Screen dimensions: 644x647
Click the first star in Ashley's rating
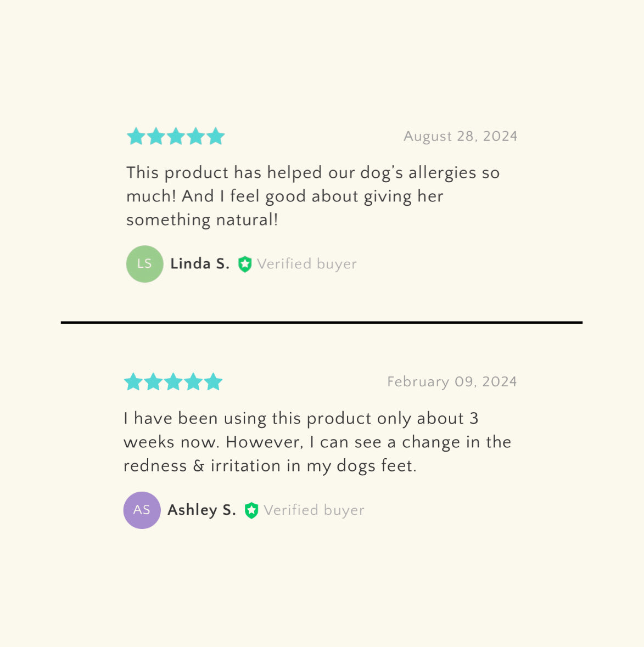(133, 382)
